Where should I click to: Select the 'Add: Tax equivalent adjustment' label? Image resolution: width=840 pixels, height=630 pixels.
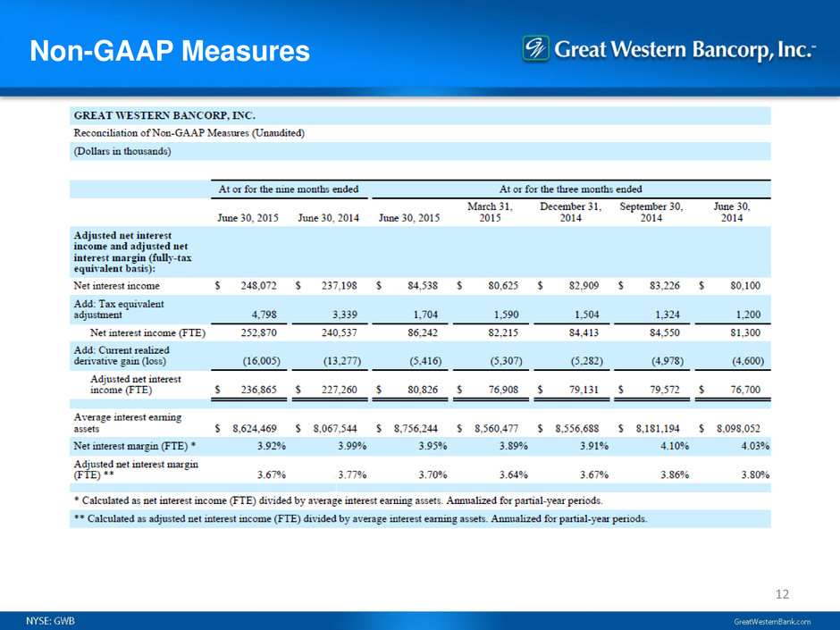tap(118, 309)
